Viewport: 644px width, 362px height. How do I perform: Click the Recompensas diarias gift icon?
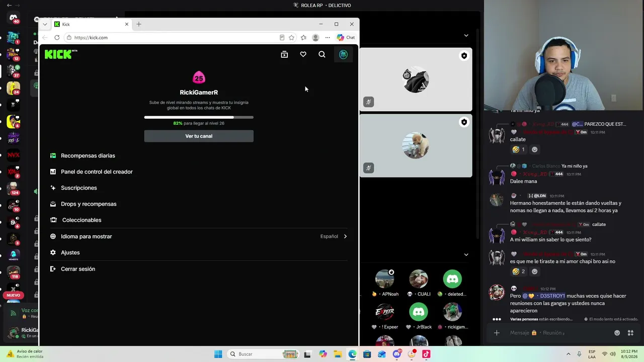(x=53, y=156)
